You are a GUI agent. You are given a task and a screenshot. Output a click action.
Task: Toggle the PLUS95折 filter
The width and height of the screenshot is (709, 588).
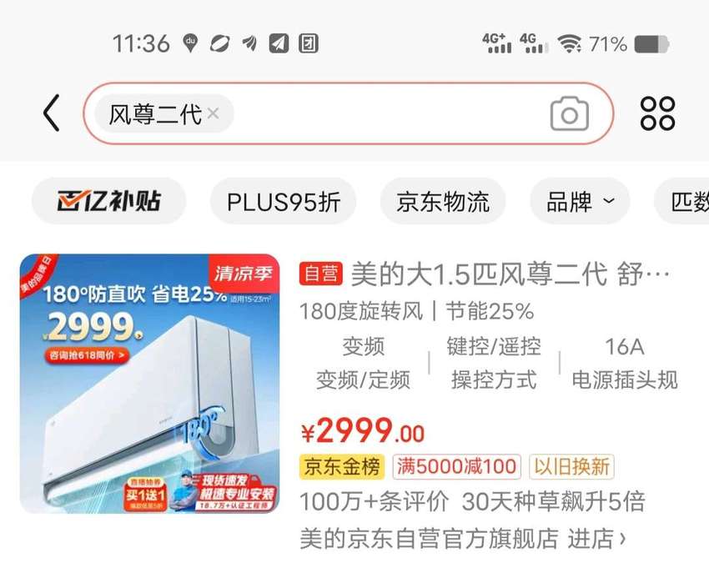click(284, 201)
